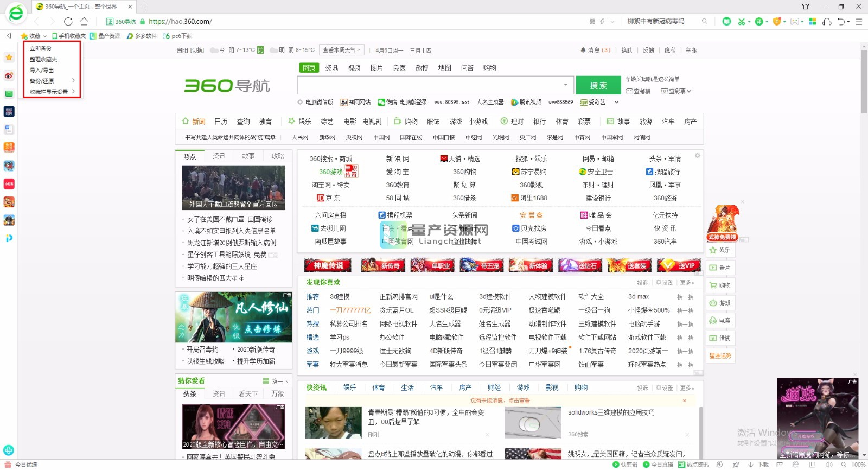Open 今日直播 in the status bar
This screenshot has height=470, width=868.
[658, 465]
